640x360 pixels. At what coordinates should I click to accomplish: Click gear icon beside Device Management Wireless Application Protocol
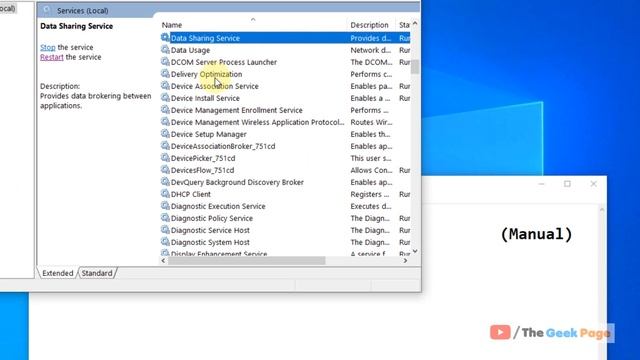[x=165, y=122]
